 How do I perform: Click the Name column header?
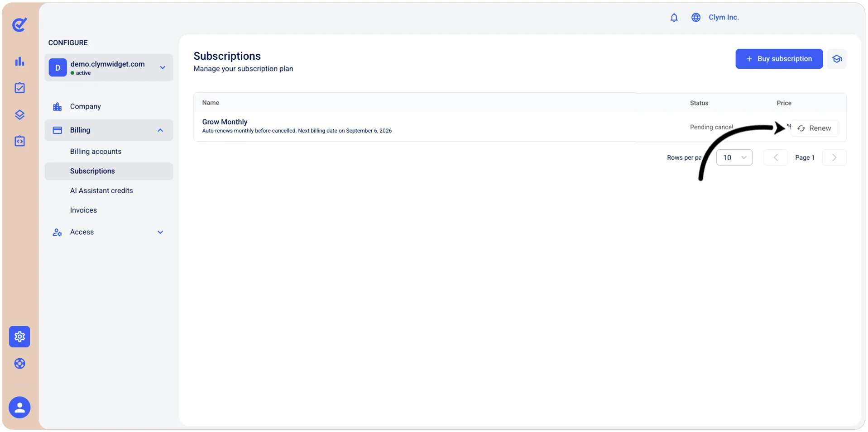211,103
